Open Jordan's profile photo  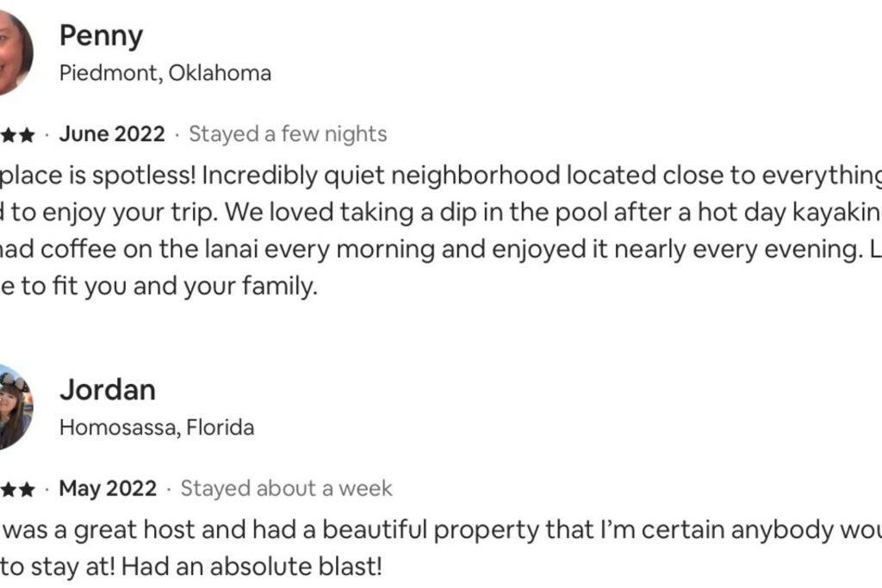(x=16, y=406)
